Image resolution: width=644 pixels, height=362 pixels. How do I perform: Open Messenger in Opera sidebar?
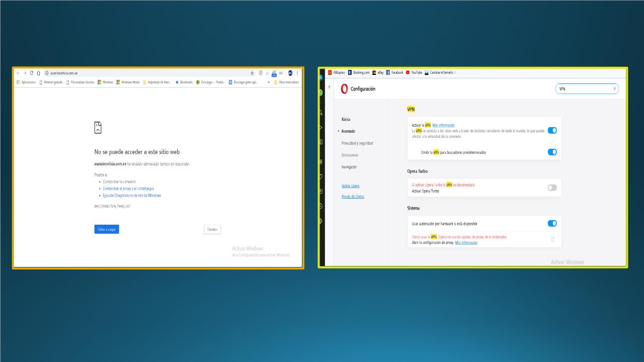[321, 77]
